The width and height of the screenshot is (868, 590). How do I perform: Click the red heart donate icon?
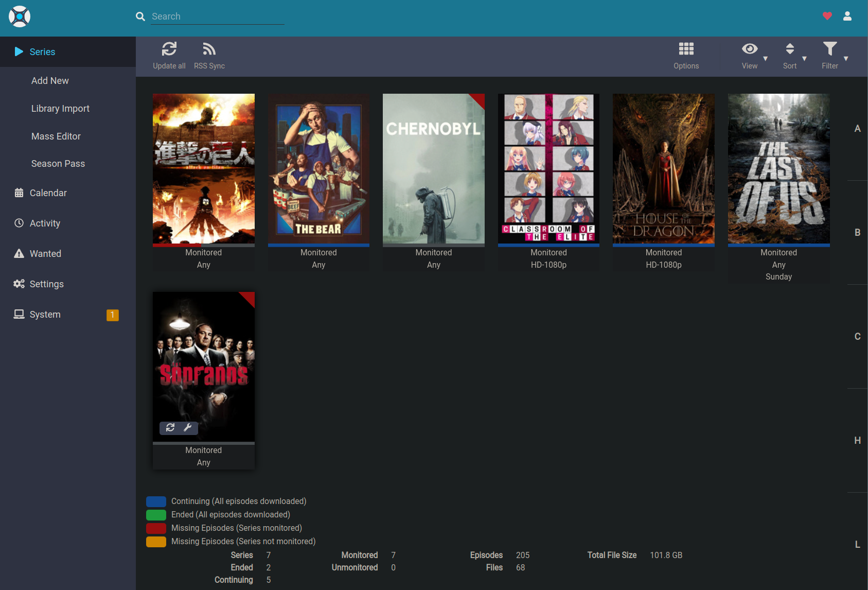pyautogui.click(x=827, y=16)
